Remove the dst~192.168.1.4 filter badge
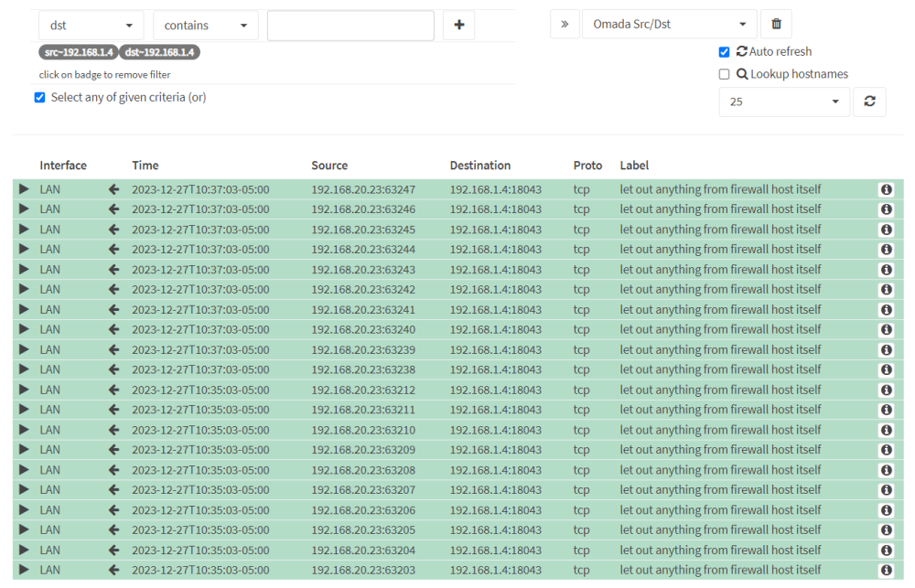Screen dimensions: 915x588 click(x=159, y=52)
